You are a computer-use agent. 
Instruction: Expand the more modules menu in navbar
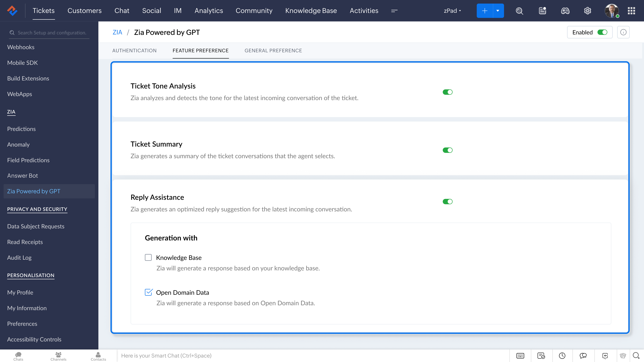point(394,11)
